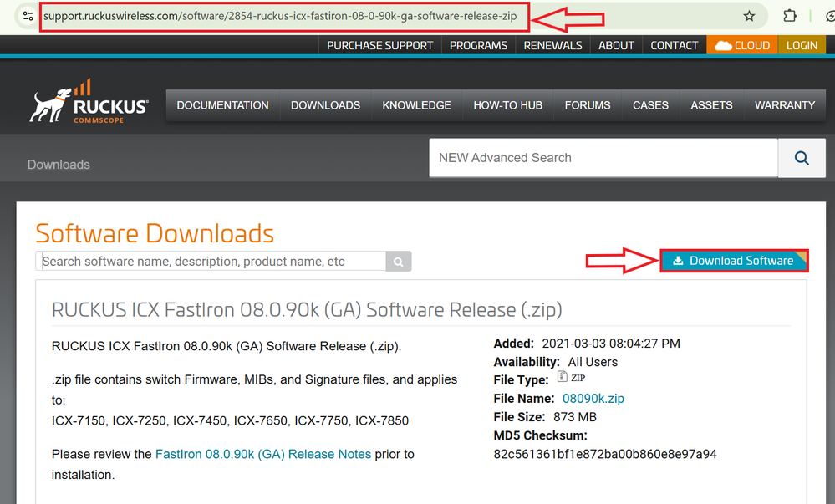Open the DOWNLOADS navigation menu
835x504 pixels.
coord(325,105)
